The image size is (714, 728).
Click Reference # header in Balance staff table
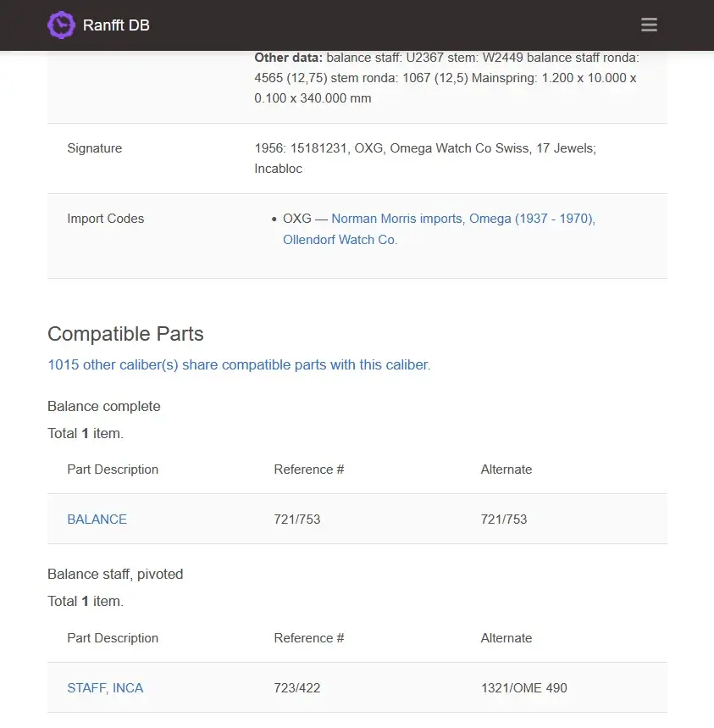point(309,638)
